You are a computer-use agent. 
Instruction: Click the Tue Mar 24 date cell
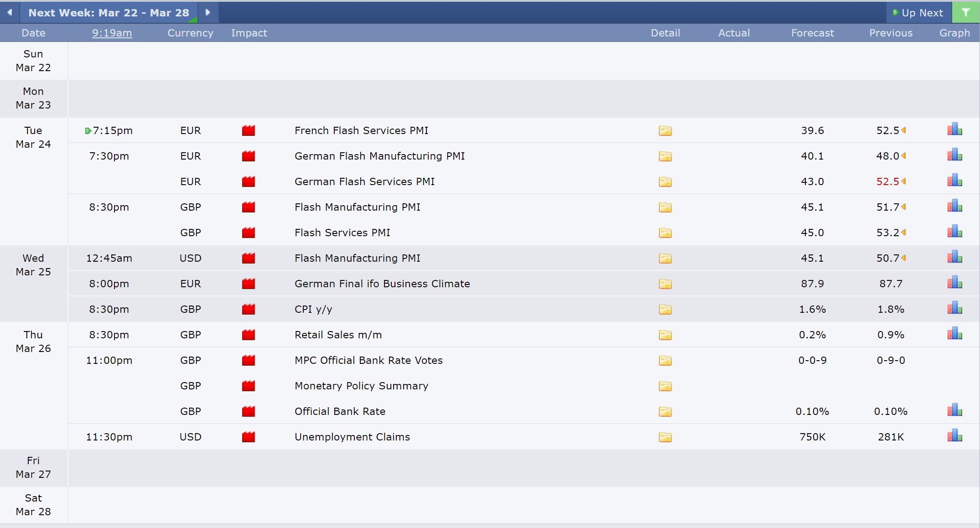(33, 137)
